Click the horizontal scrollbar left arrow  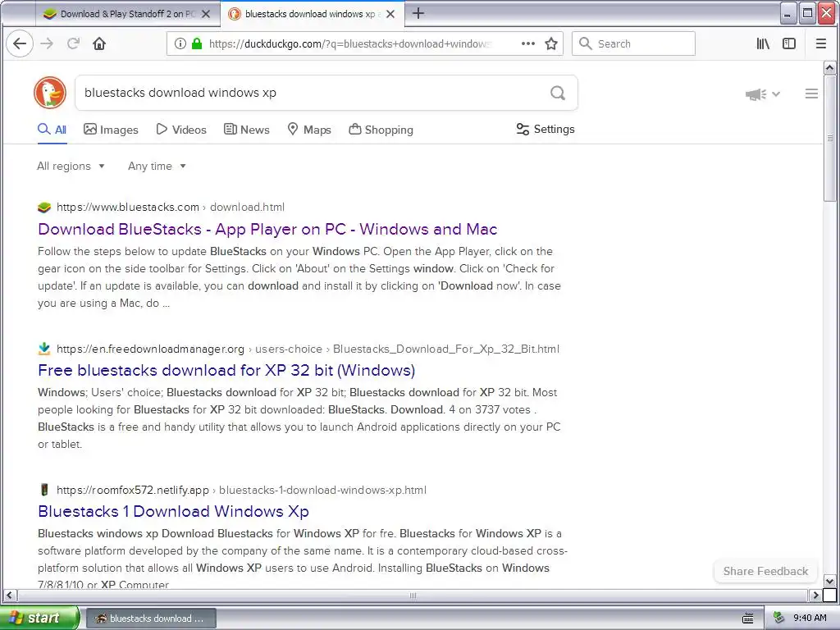point(10,596)
